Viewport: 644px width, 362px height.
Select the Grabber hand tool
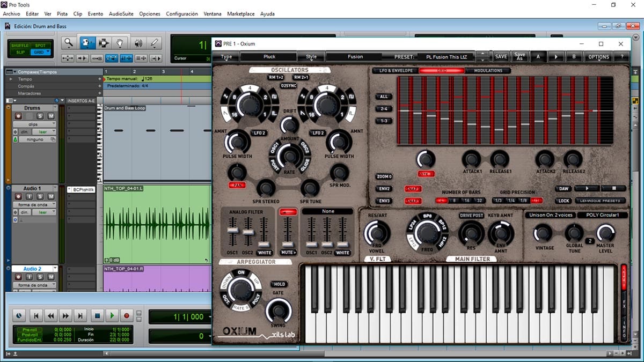(121, 43)
